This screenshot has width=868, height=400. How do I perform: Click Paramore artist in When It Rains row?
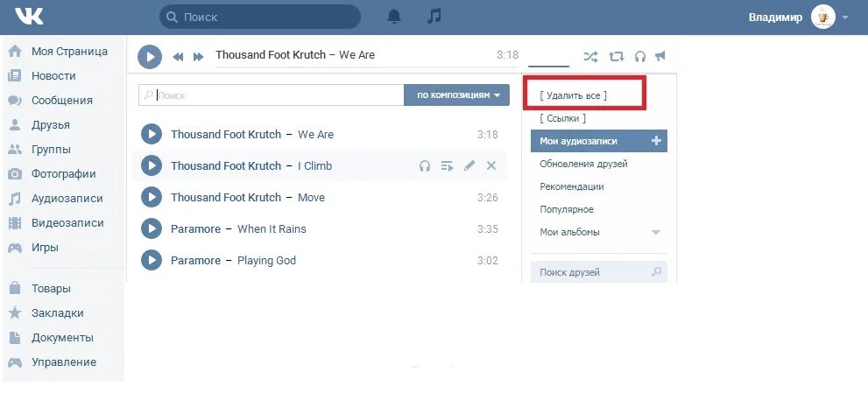195,229
